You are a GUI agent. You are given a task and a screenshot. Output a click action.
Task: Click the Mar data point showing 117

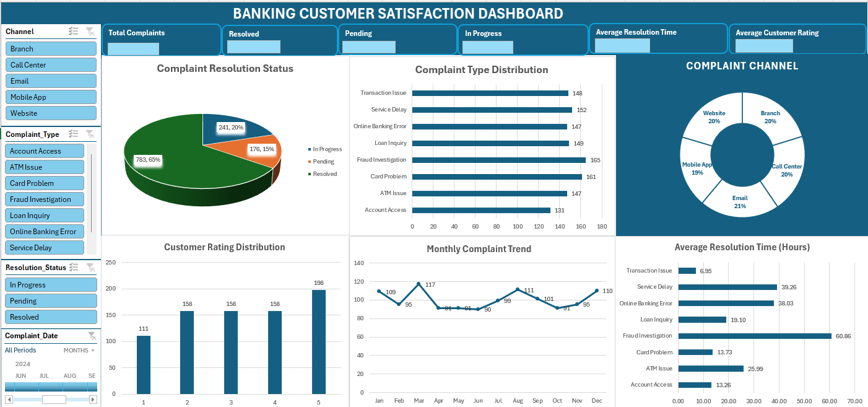(419, 284)
